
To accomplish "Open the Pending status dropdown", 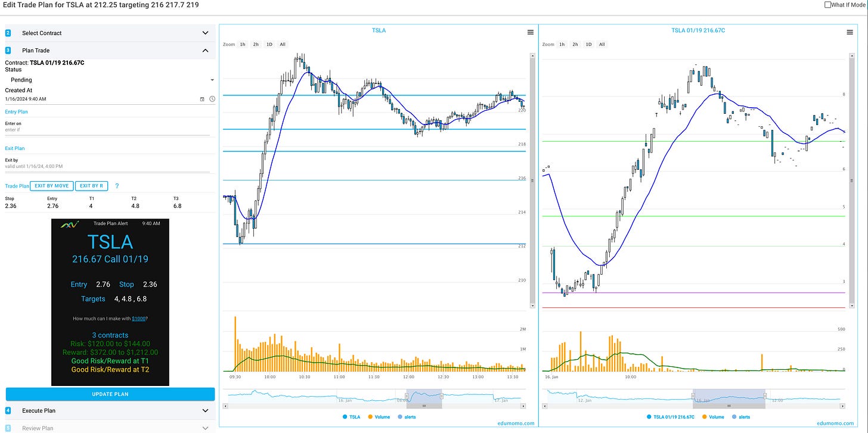I will click(110, 80).
